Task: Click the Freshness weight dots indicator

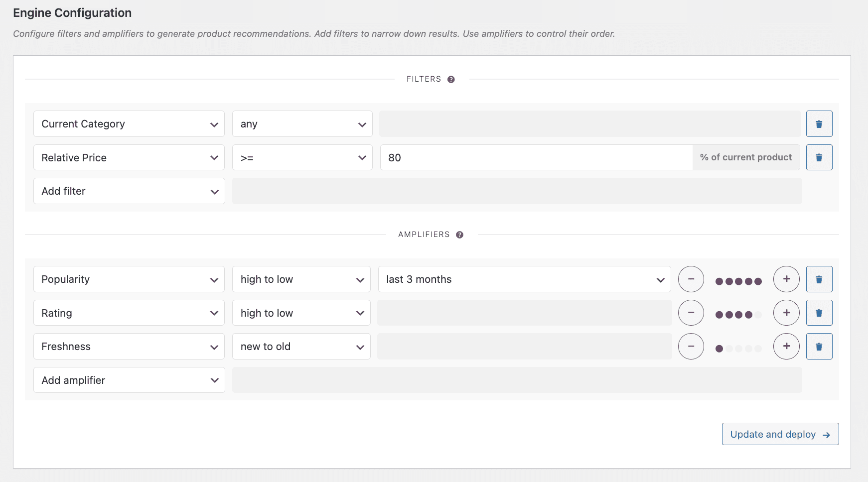Action: pos(738,349)
